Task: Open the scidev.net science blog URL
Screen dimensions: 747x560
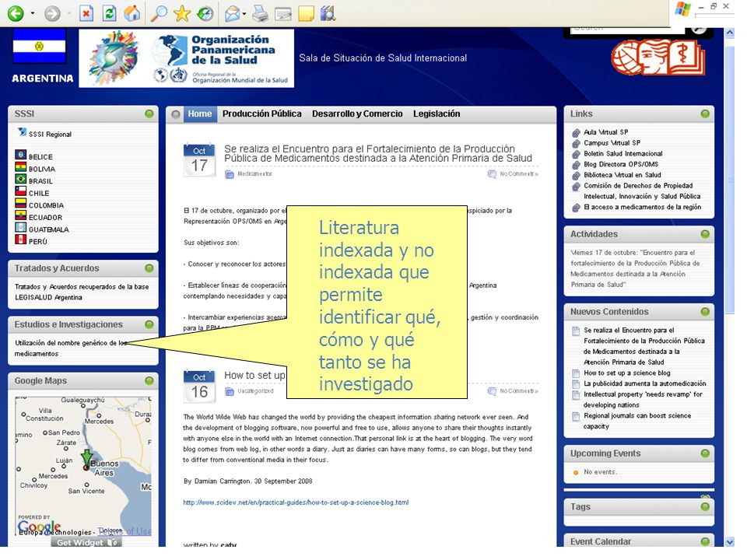Action: coord(296,502)
